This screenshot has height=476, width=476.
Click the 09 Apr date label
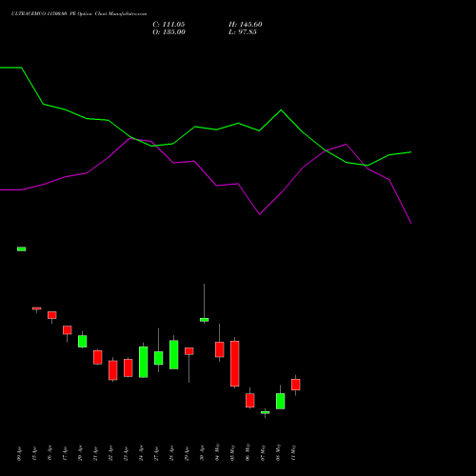[19, 453]
